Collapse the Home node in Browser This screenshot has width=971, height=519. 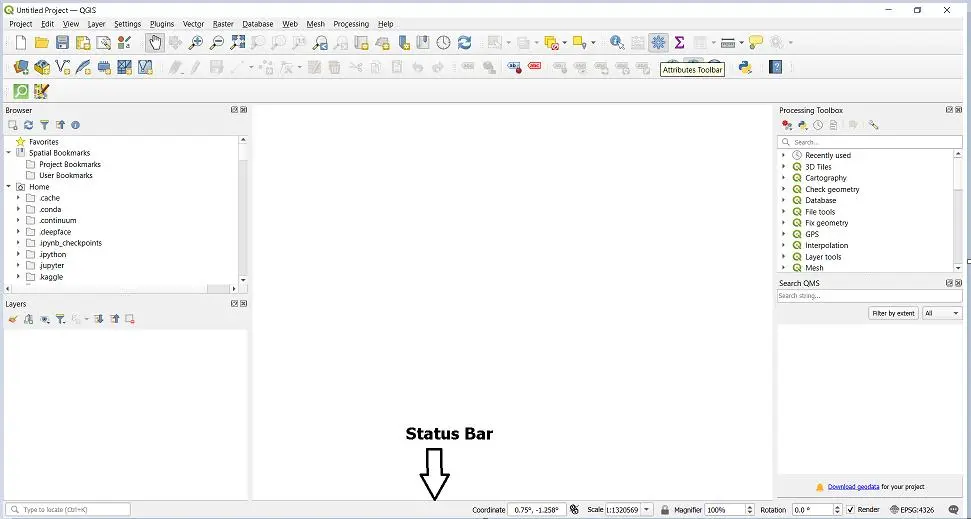coord(9,186)
